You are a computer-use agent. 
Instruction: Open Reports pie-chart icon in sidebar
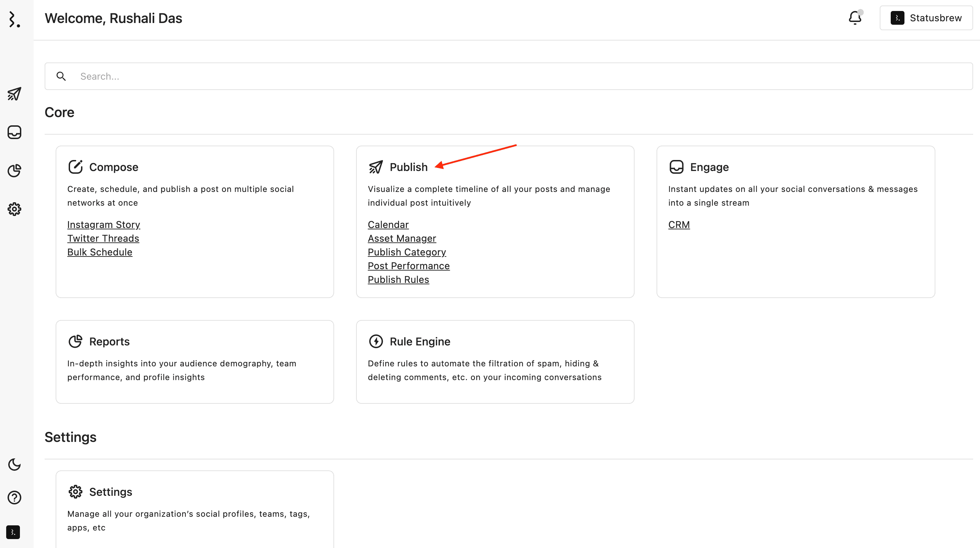14,170
